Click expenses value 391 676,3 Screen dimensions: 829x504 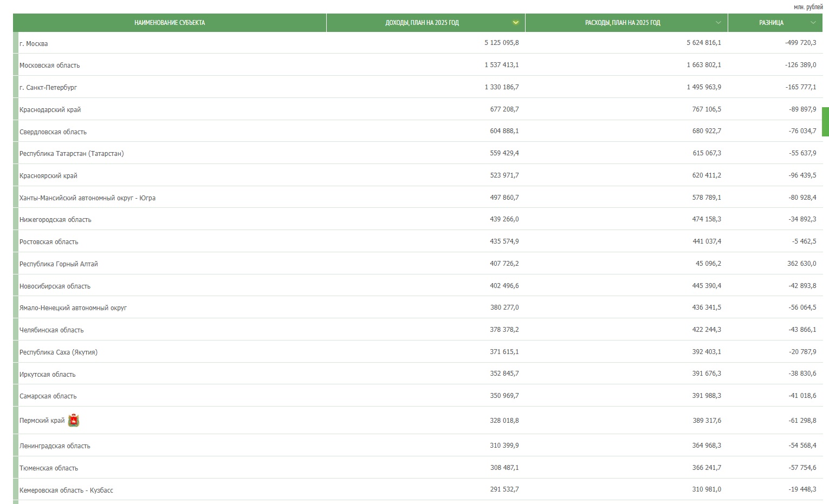(x=707, y=374)
